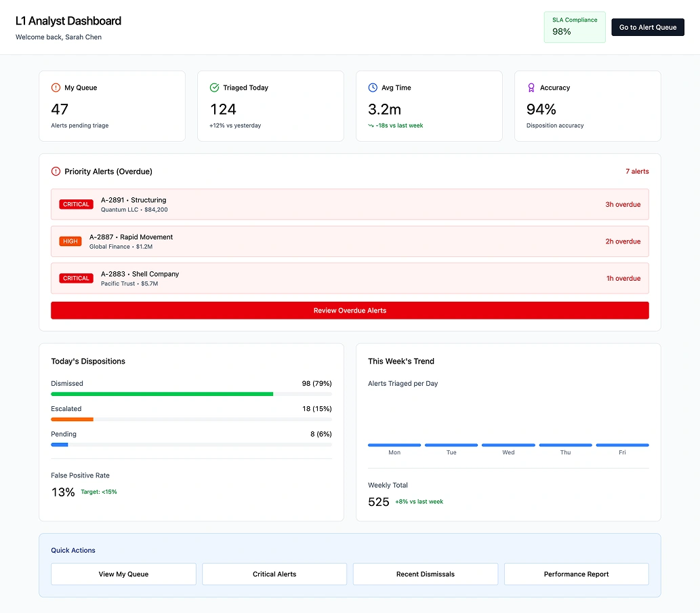Select the clock icon beside Avg Time
Image resolution: width=700 pixels, height=613 pixels.
pyautogui.click(x=372, y=87)
